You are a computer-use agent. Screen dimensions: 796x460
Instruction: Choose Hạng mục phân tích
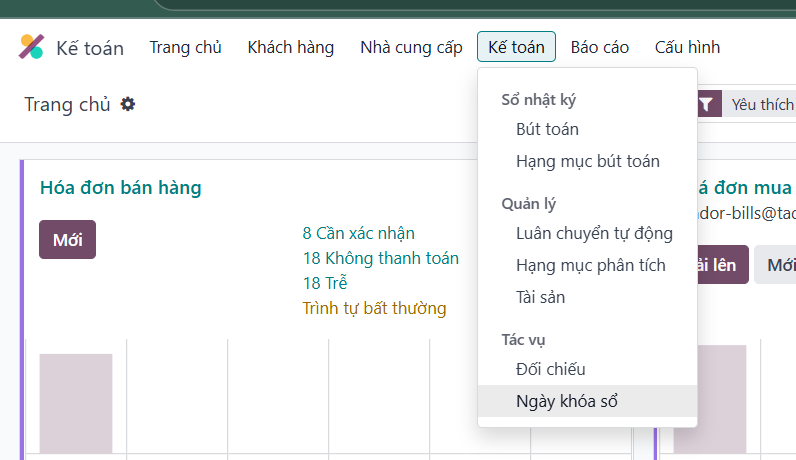[x=587, y=266]
